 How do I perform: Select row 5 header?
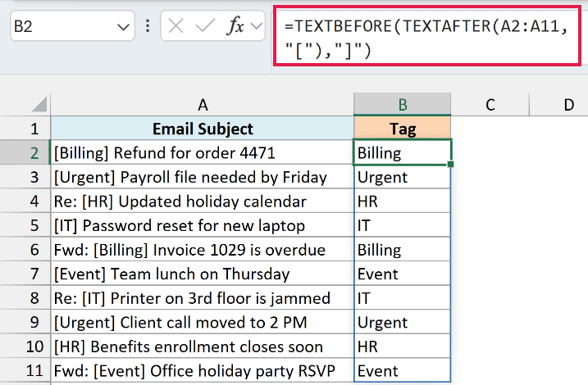pos(25,225)
